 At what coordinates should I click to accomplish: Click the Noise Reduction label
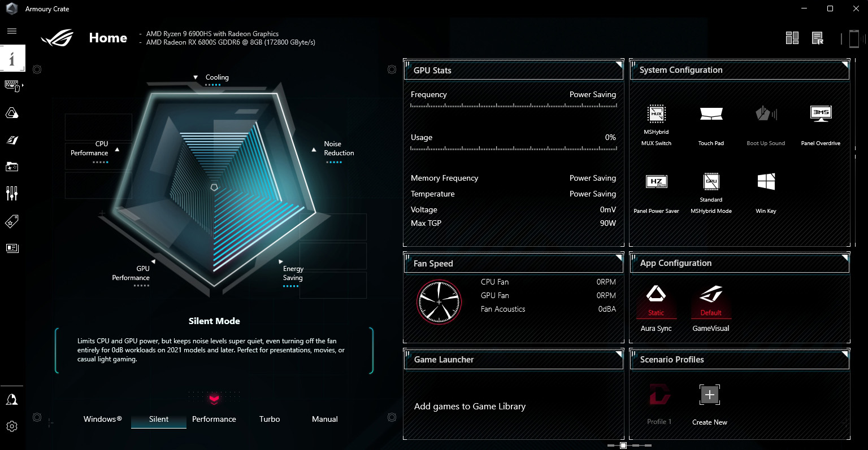[x=339, y=148]
